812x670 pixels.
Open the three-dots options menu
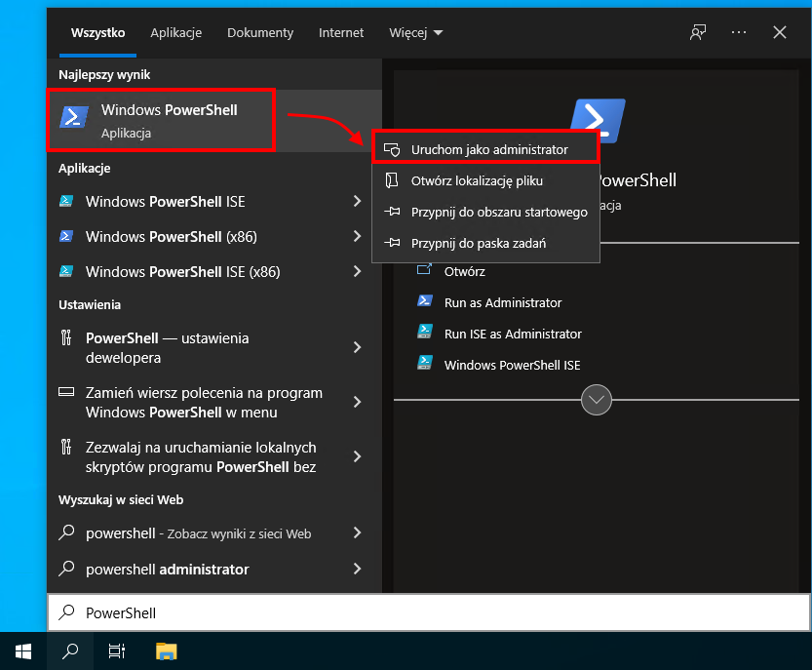[739, 32]
